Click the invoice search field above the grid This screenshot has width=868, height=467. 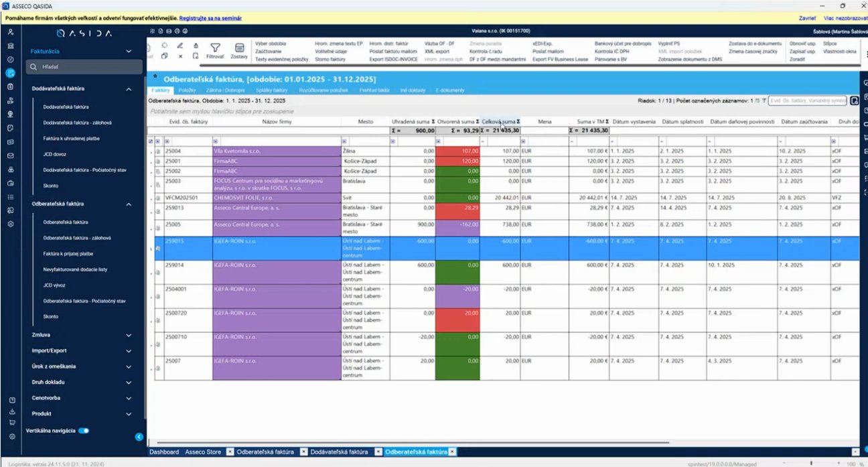tap(808, 101)
